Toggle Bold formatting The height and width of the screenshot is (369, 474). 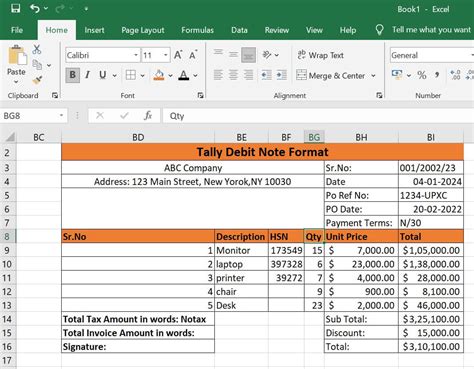pyautogui.click(x=72, y=75)
